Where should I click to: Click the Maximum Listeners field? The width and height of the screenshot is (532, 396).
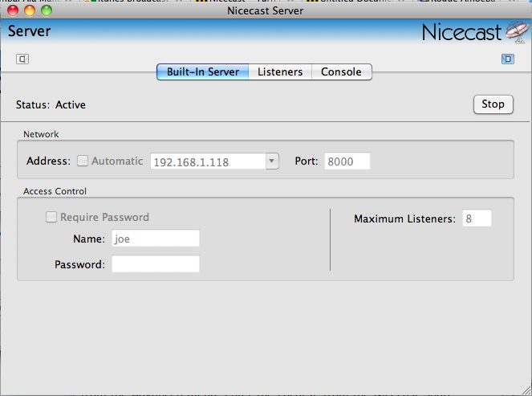[477, 218]
